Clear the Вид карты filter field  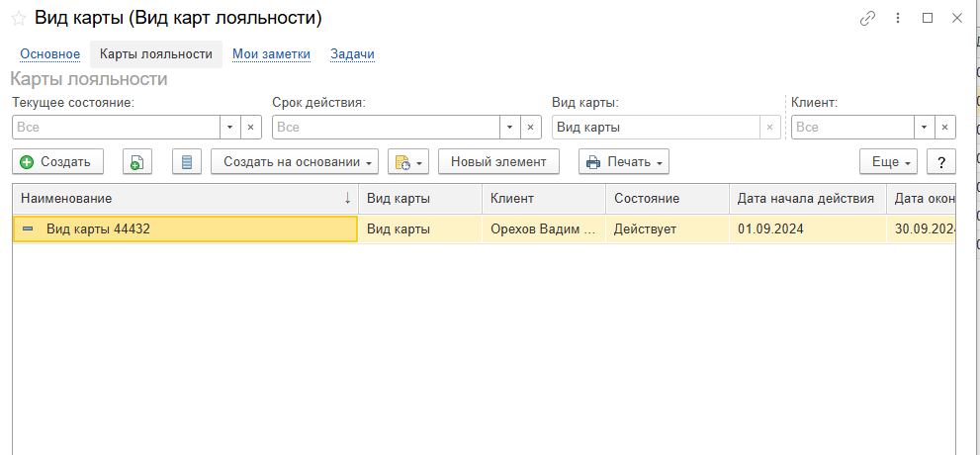(x=769, y=127)
